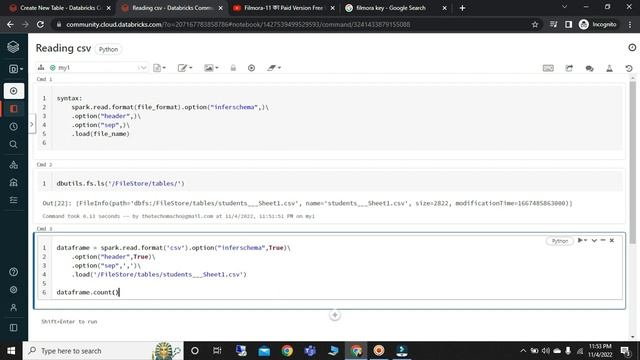The height and width of the screenshot is (360, 640).
Task: Open the cell options chevron in Cmd 3
Action: click(x=594, y=240)
